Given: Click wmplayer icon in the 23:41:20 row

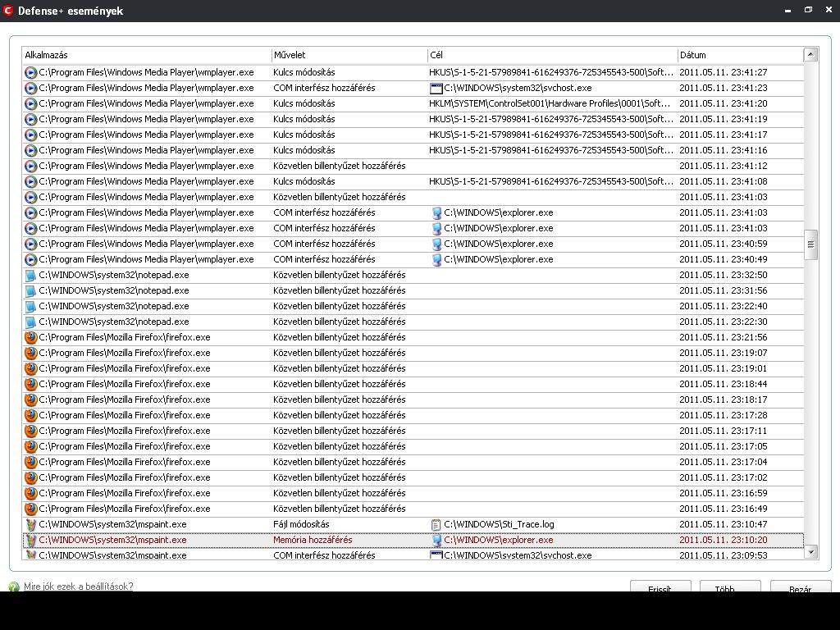Looking at the screenshot, I should tap(31, 103).
